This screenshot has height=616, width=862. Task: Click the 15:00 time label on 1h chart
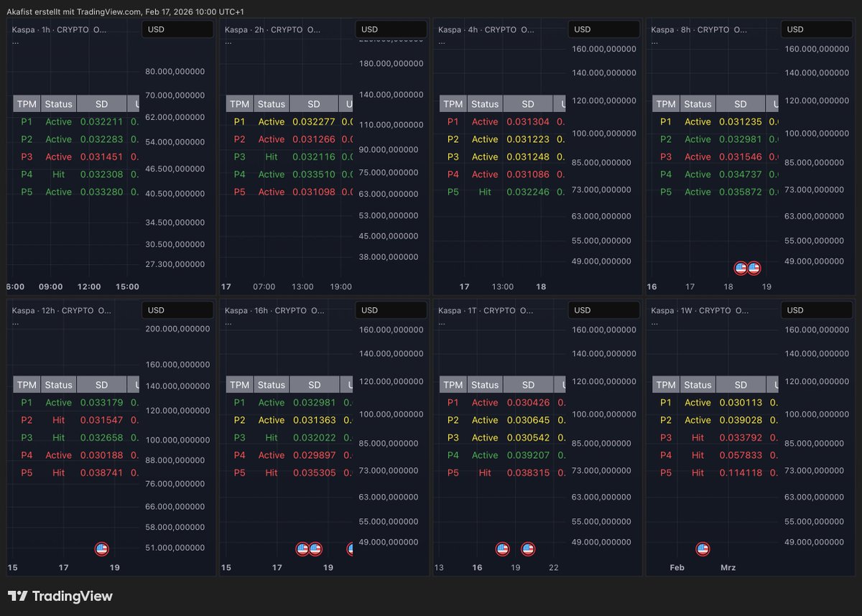tap(127, 286)
